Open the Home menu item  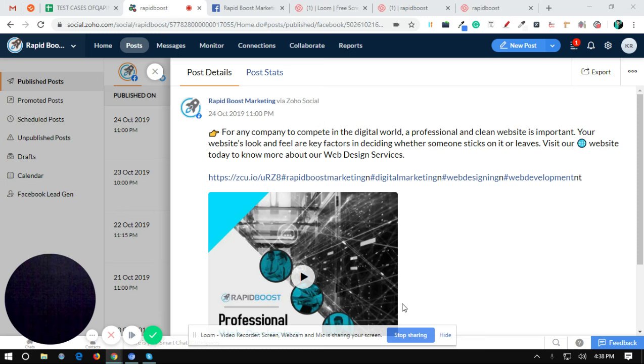coord(103,45)
